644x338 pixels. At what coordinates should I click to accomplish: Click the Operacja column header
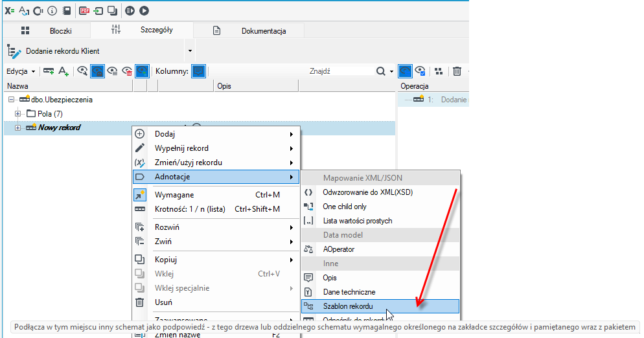(x=433, y=86)
